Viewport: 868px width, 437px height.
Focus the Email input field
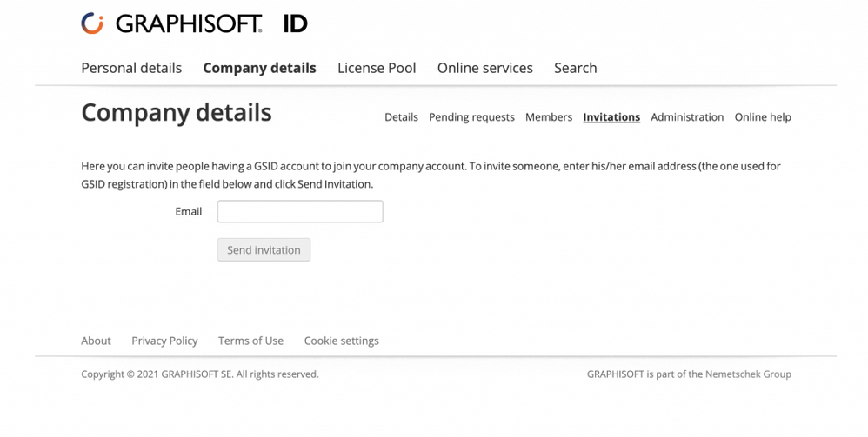pyautogui.click(x=300, y=211)
